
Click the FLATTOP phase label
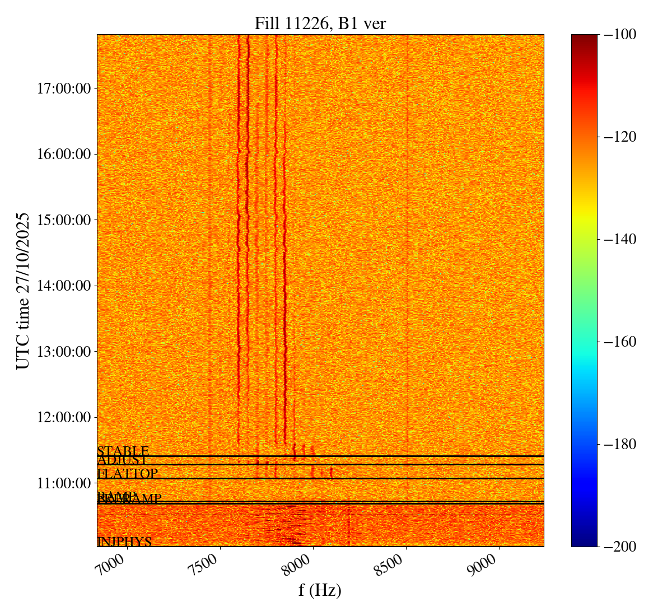[x=127, y=474]
